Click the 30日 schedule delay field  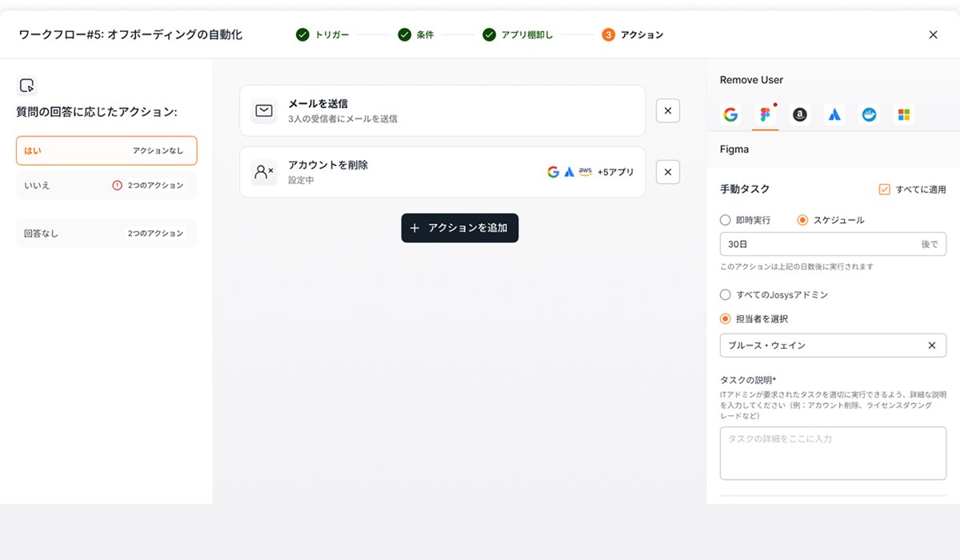coord(833,244)
